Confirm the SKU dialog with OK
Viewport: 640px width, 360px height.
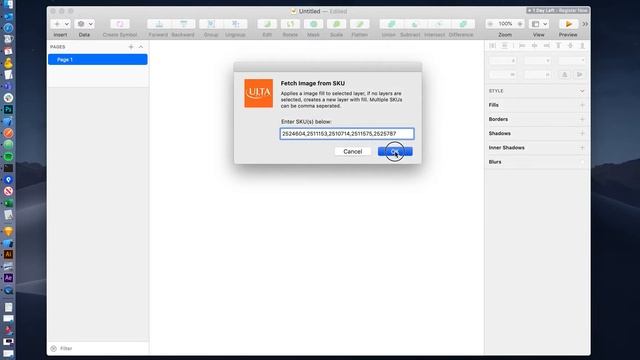coord(395,151)
